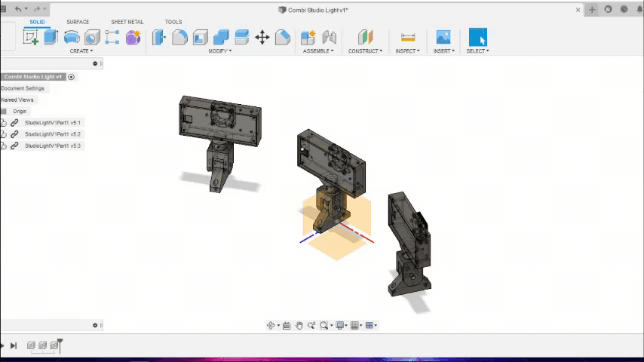Select the Revolve tool

click(x=72, y=38)
